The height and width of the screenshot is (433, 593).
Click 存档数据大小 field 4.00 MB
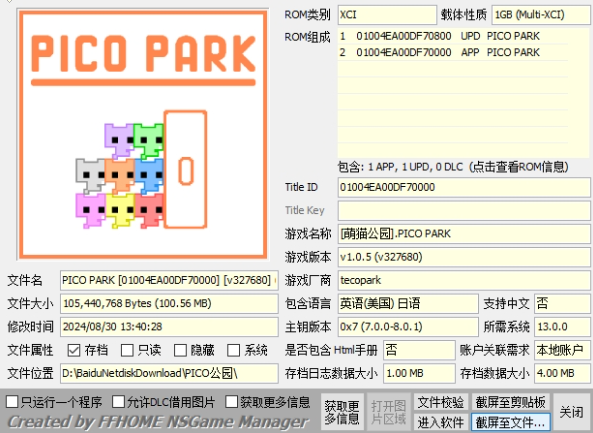point(562,374)
